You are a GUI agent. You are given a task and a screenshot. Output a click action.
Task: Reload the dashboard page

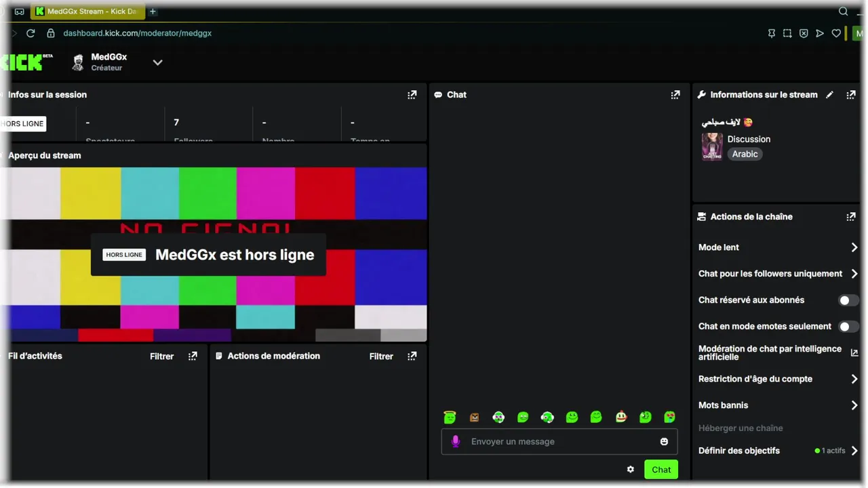(x=31, y=33)
